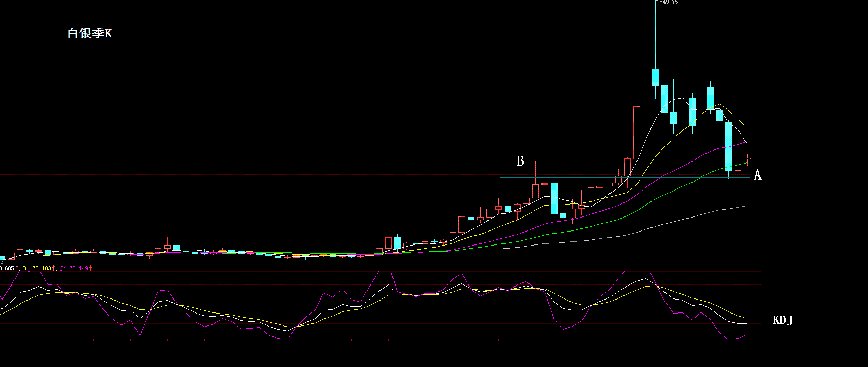Click the "B" annotation label
Image resolution: width=868 pixels, height=367 pixels.
[520, 161]
